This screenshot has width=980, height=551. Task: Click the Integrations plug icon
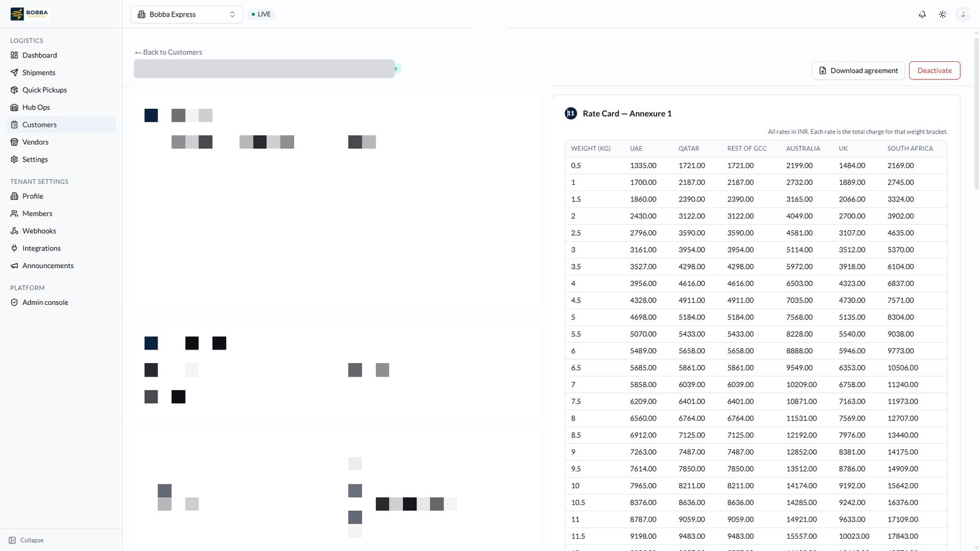14,248
